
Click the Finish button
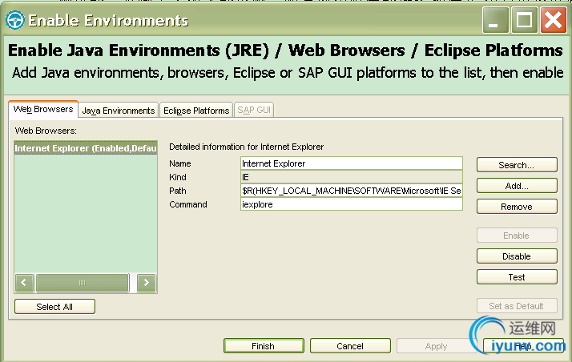[x=264, y=346]
